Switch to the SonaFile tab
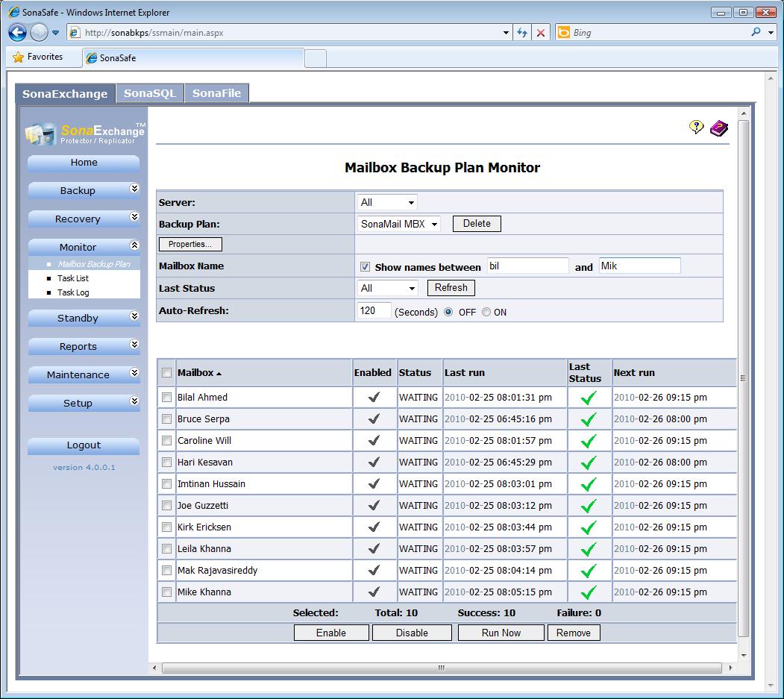 click(216, 93)
